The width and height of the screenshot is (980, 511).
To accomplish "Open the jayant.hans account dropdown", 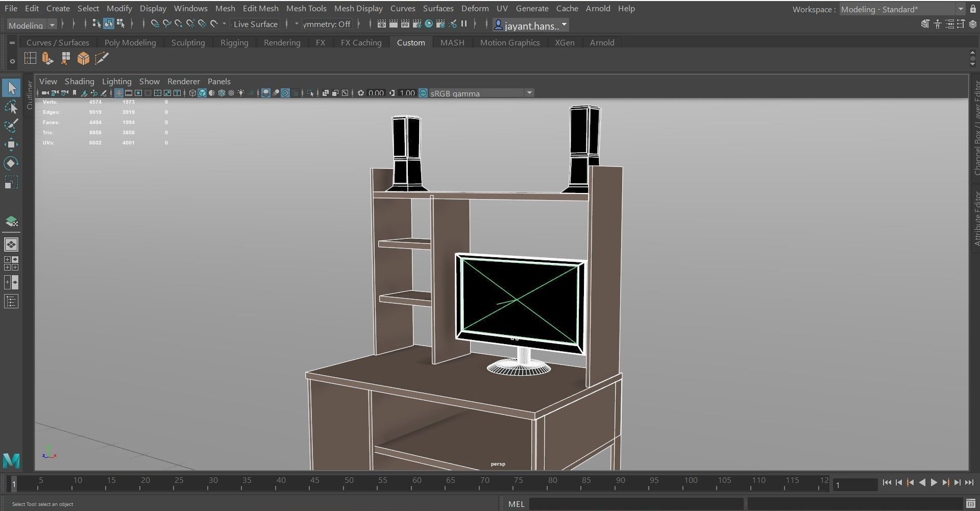I will pyautogui.click(x=531, y=25).
